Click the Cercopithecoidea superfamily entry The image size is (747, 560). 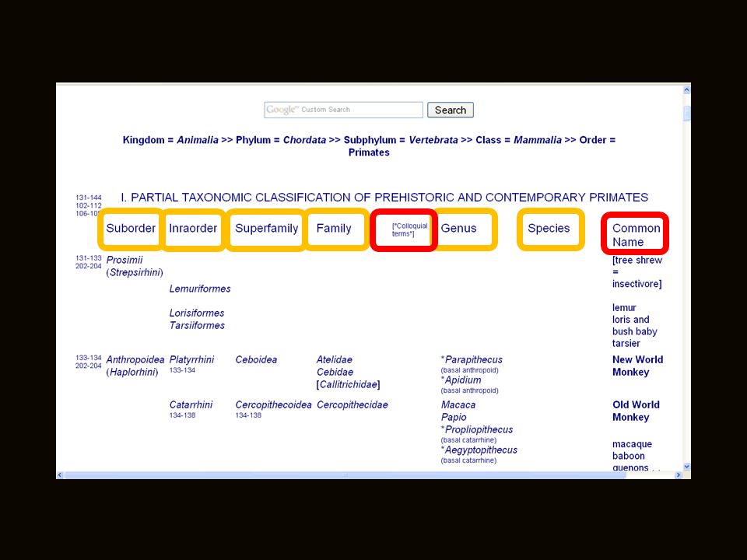[x=273, y=404]
